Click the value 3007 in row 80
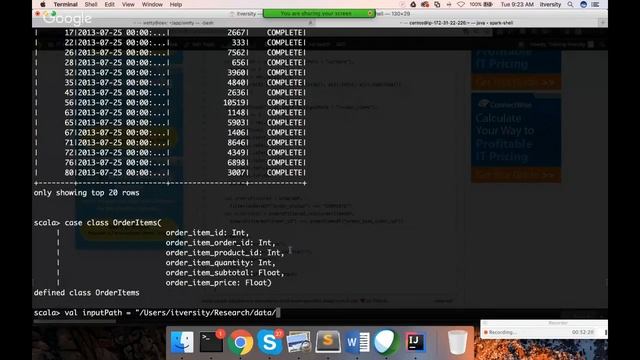Viewport: 640px width, 360px height. (x=236, y=173)
